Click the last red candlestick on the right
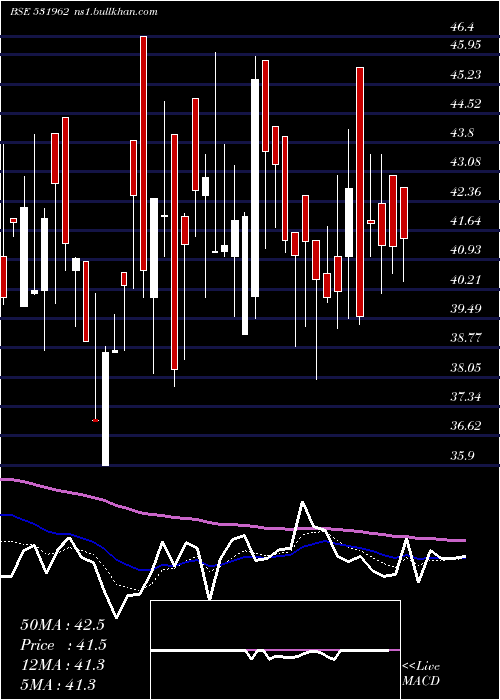This screenshot has height=700, width=500. point(404,213)
